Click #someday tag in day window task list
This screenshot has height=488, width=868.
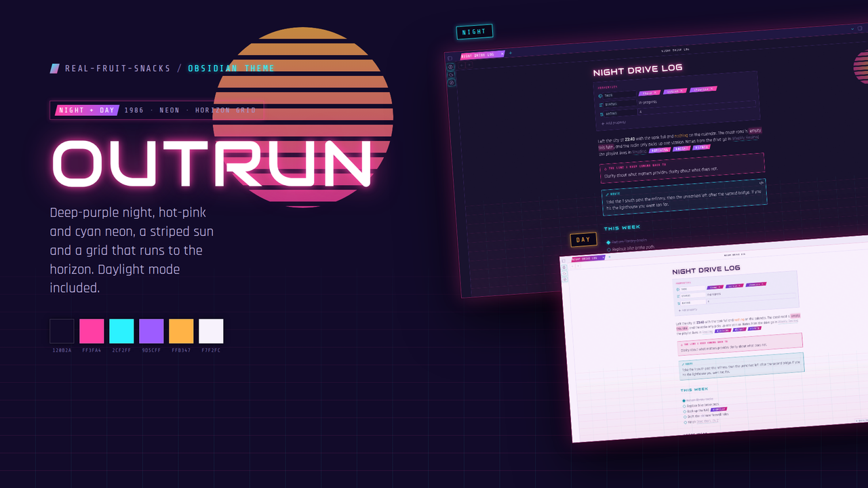coord(719,409)
